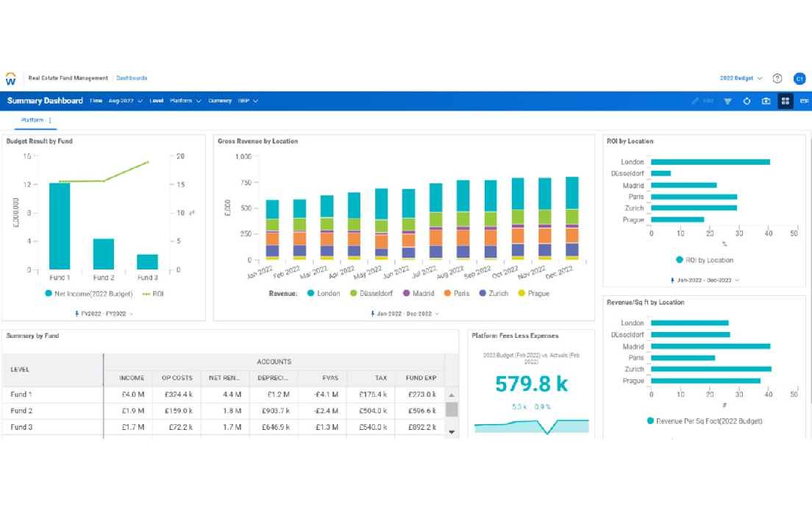The image size is (812, 508).
Task: Expand Gross Revenue date range chevron
Action: click(x=437, y=314)
